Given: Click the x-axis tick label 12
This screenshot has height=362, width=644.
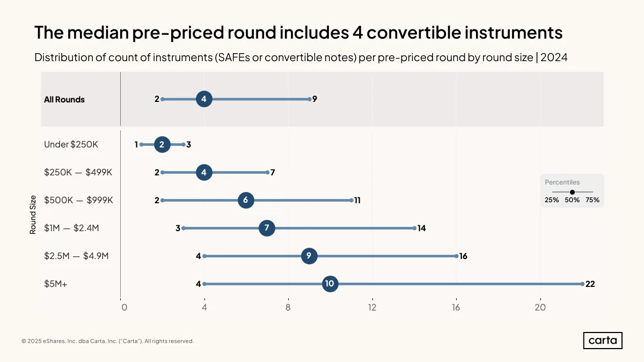Looking at the screenshot, I should (x=372, y=307).
